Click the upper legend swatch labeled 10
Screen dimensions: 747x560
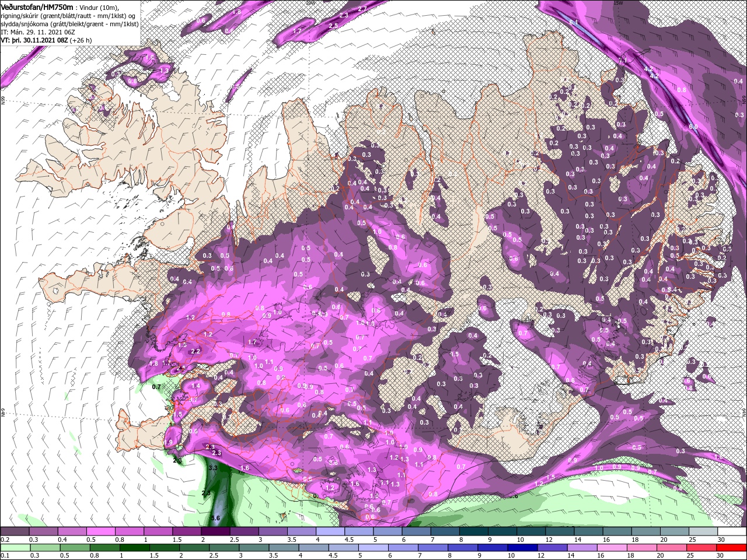(530, 531)
